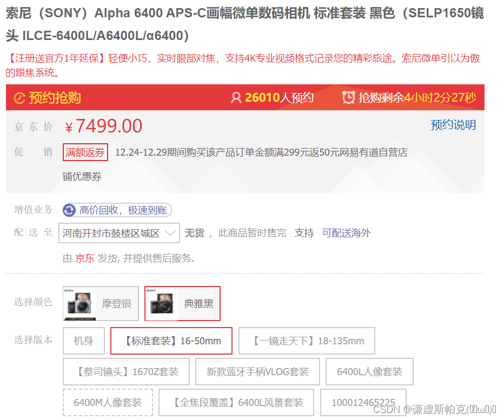Click the Sony Alpha 6400 product title

point(245,24)
